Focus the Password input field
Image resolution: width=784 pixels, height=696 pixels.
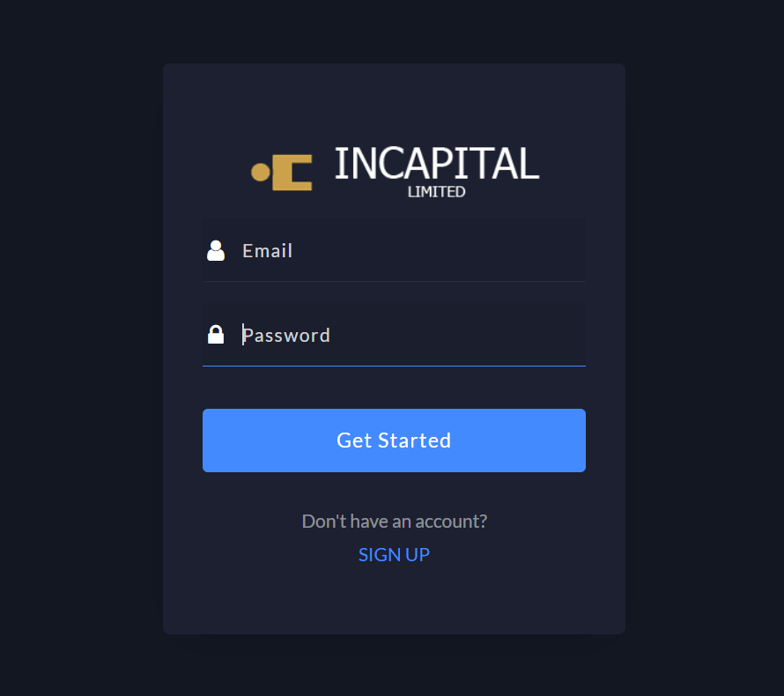click(394, 335)
